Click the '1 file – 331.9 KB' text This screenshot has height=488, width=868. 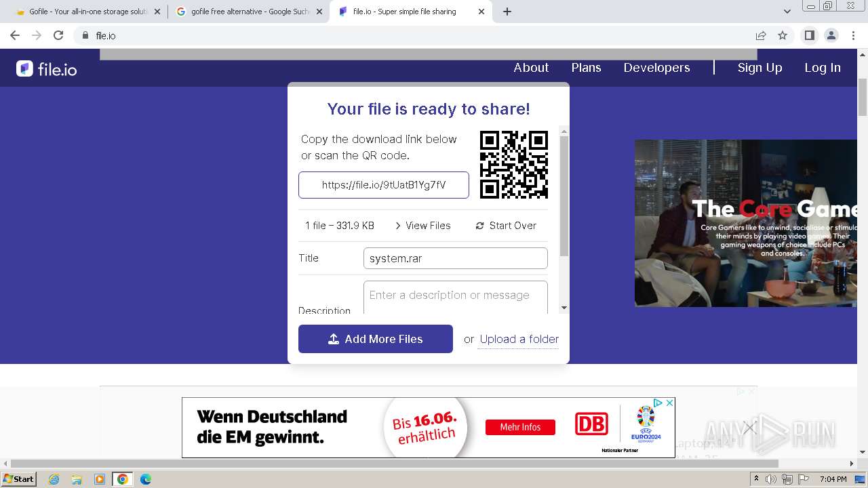(340, 226)
